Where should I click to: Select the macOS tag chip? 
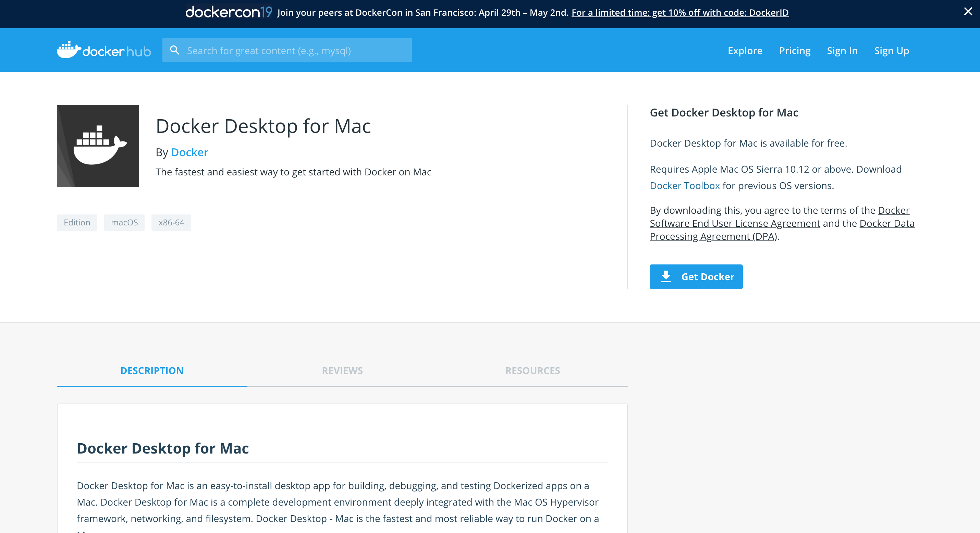(124, 223)
